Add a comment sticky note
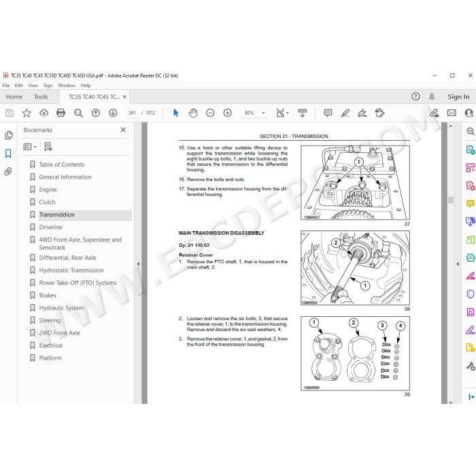The image size is (476, 476). pos(328,113)
